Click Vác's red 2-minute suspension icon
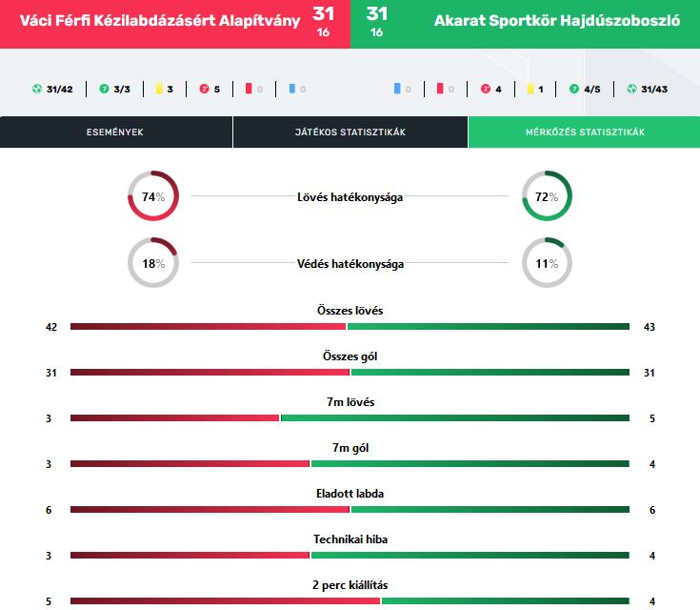Image resolution: width=700 pixels, height=610 pixels. point(204,89)
